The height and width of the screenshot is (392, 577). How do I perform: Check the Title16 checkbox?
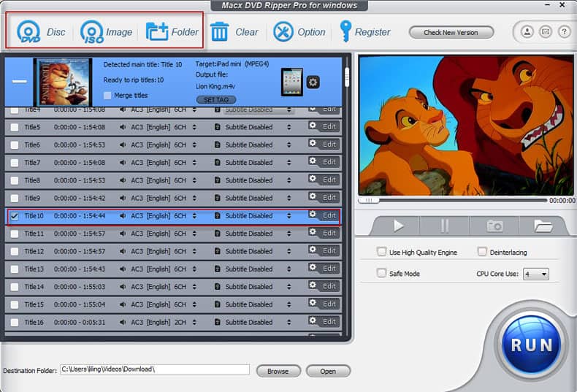pyautogui.click(x=15, y=323)
